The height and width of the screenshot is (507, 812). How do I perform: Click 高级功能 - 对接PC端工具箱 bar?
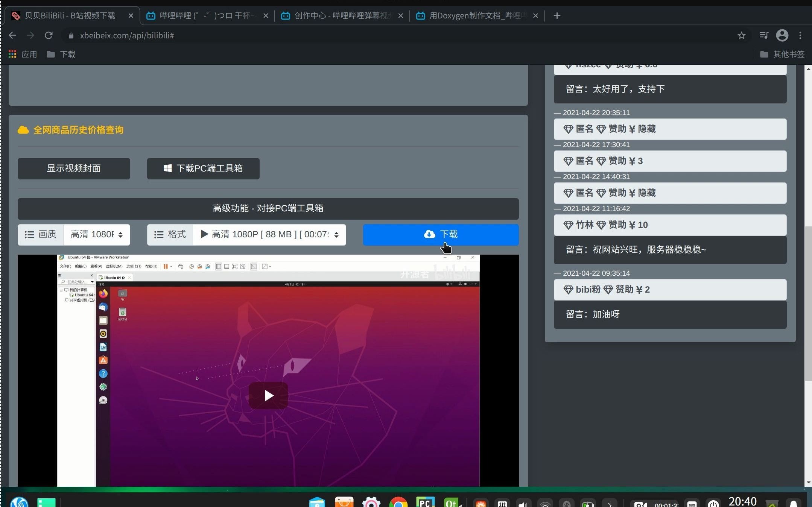click(268, 208)
